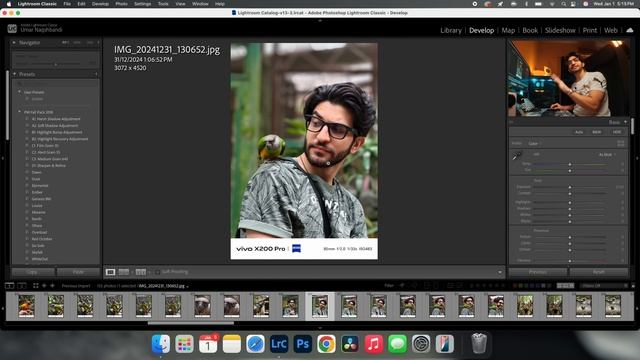This screenshot has height=360, width=640.
Task: Open Music app in the Dock
Action: [x=373, y=344]
